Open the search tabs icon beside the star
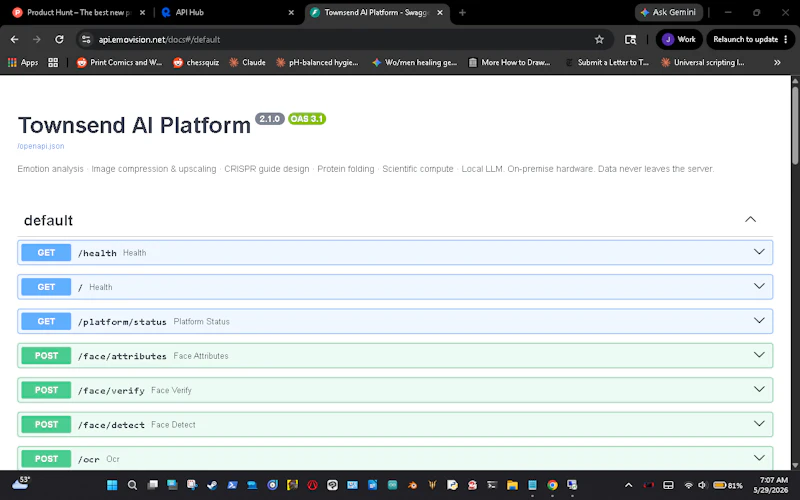 631,39
